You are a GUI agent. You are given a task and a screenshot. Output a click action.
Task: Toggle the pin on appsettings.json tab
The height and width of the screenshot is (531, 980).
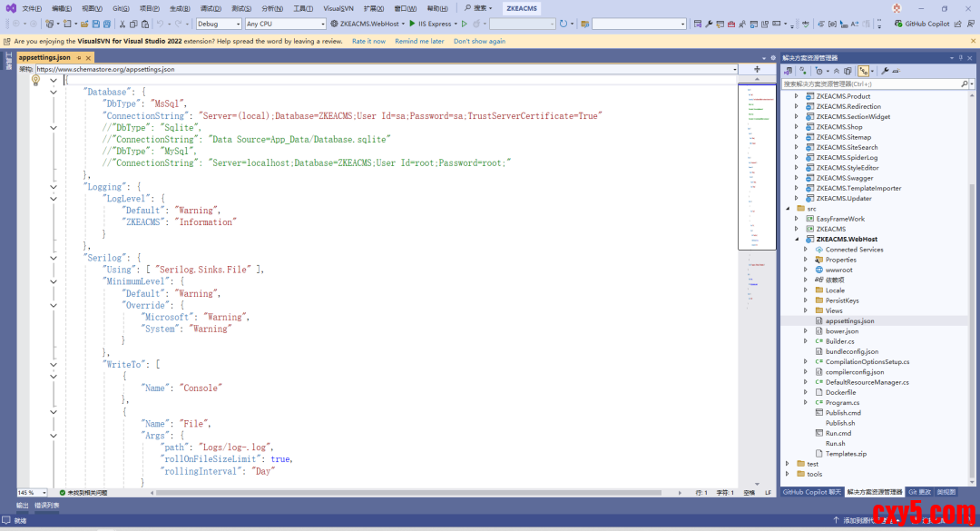(79, 58)
